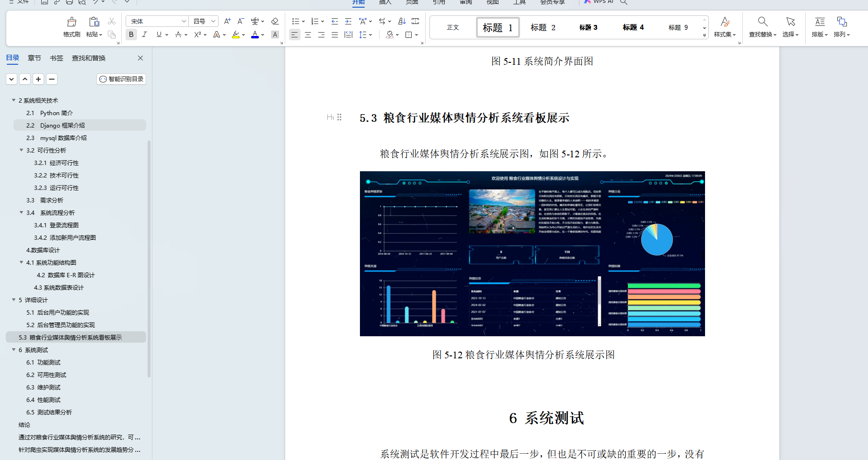
Task: Click the strikethrough icon
Action: pyautogui.click(x=178, y=35)
